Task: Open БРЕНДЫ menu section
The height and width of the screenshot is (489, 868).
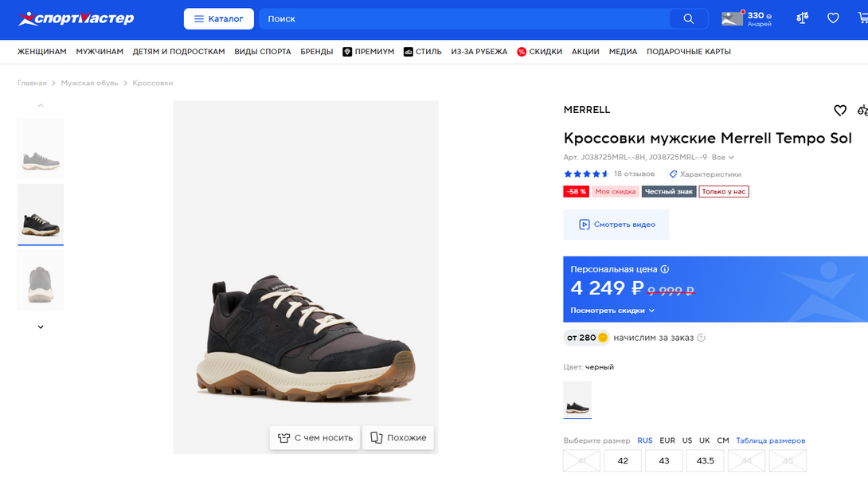Action: pos(317,52)
